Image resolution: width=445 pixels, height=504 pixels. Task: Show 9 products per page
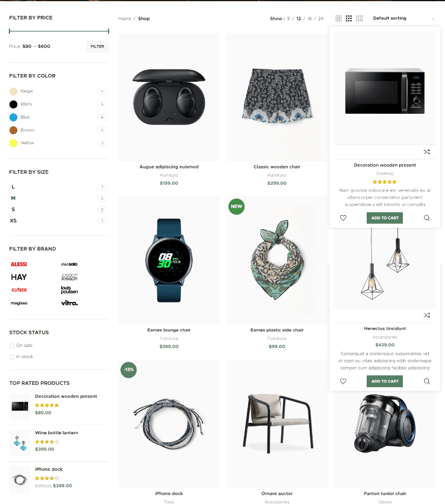[x=288, y=18]
